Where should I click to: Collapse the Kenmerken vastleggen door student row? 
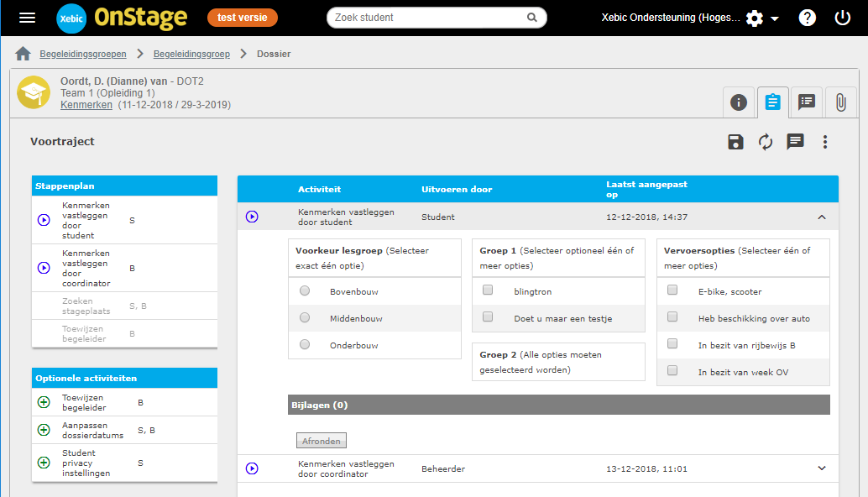click(822, 217)
